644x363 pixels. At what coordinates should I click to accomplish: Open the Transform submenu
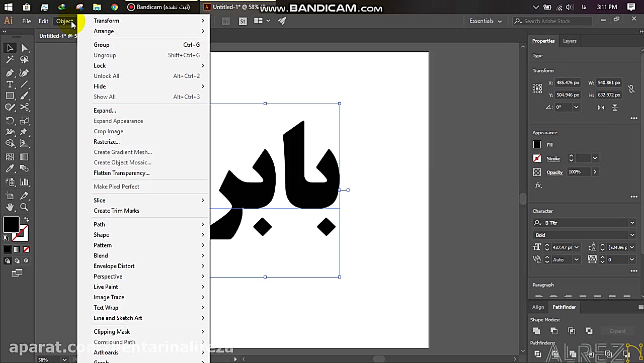[x=149, y=21]
